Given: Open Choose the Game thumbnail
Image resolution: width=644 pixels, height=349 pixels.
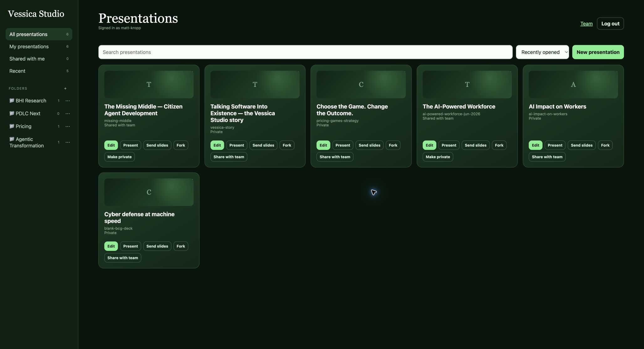Looking at the screenshot, I should point(361,84).
